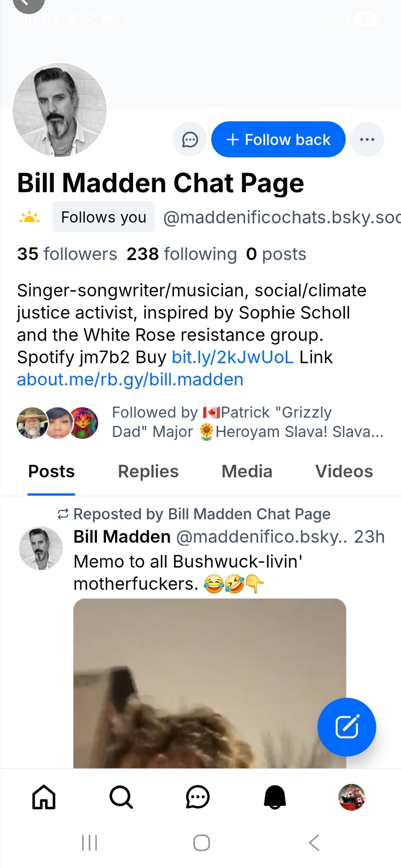Open the bit.ly/2kJwUoL link
Image resolution: width=401 pixels, height=868 pixels.
tap(233, 357)
